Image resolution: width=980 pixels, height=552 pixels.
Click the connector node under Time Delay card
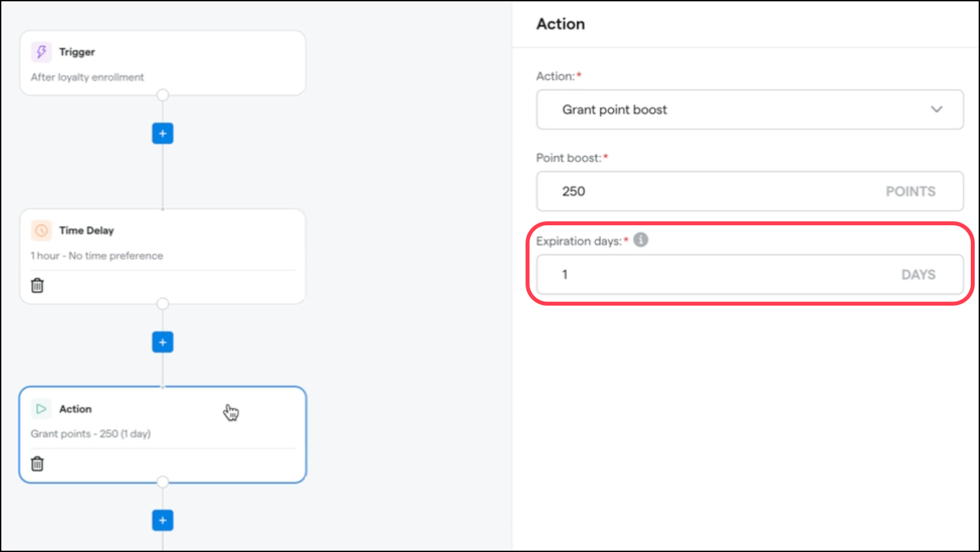coord(163,304)
